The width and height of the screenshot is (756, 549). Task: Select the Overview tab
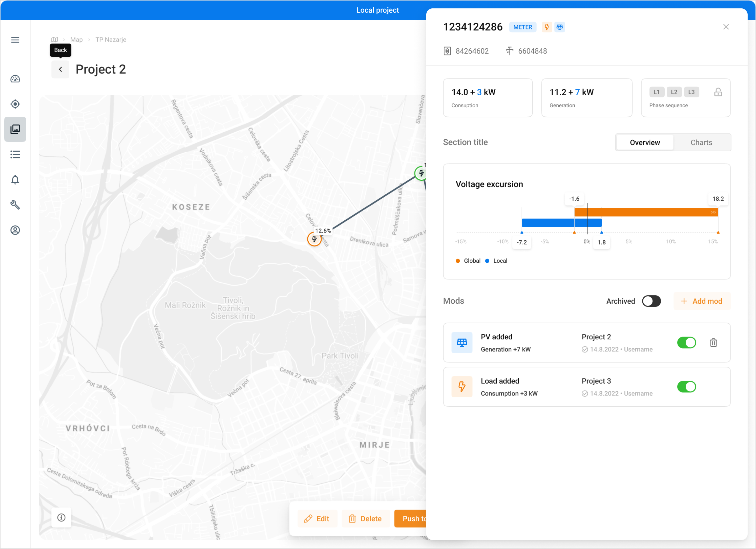click(x=644, y=142)
